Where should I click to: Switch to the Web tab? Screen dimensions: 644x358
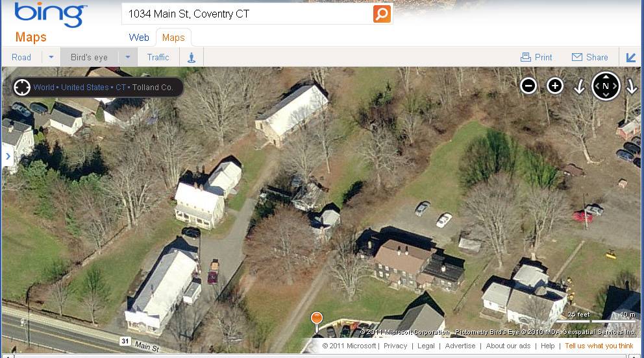tap(139, 38)
